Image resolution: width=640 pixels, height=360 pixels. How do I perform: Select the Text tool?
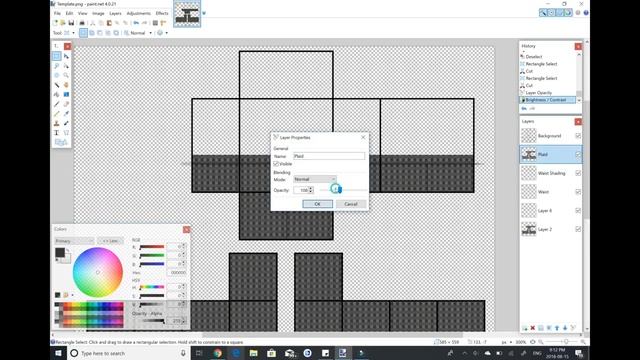(57, 133)
